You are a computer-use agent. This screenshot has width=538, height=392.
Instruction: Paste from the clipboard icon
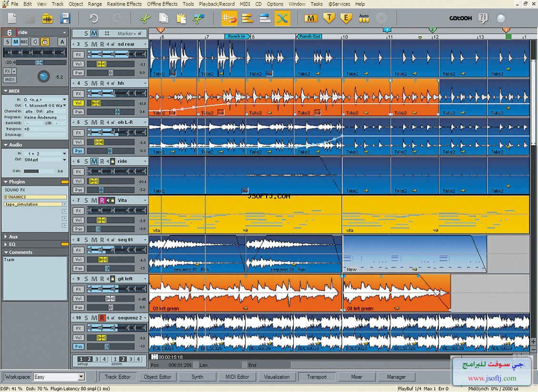click(x=181, y=18)
